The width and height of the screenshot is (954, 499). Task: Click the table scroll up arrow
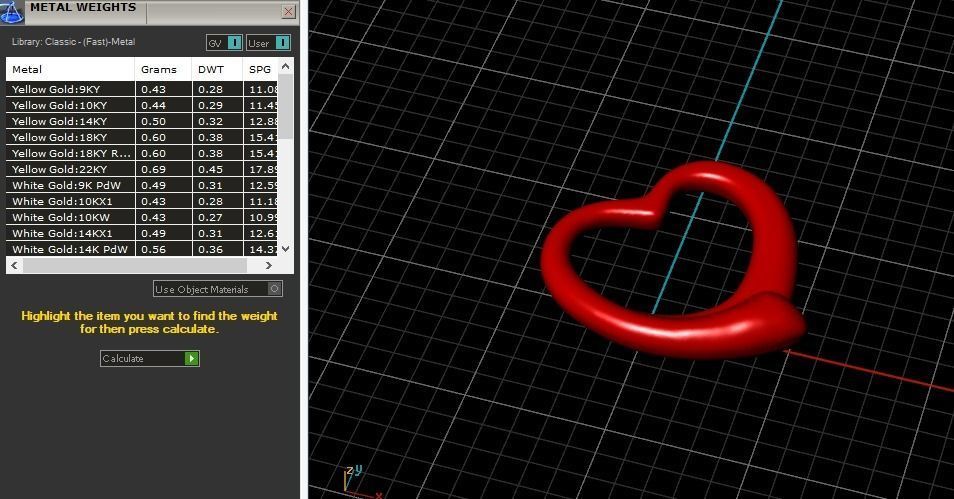(285, 66)
